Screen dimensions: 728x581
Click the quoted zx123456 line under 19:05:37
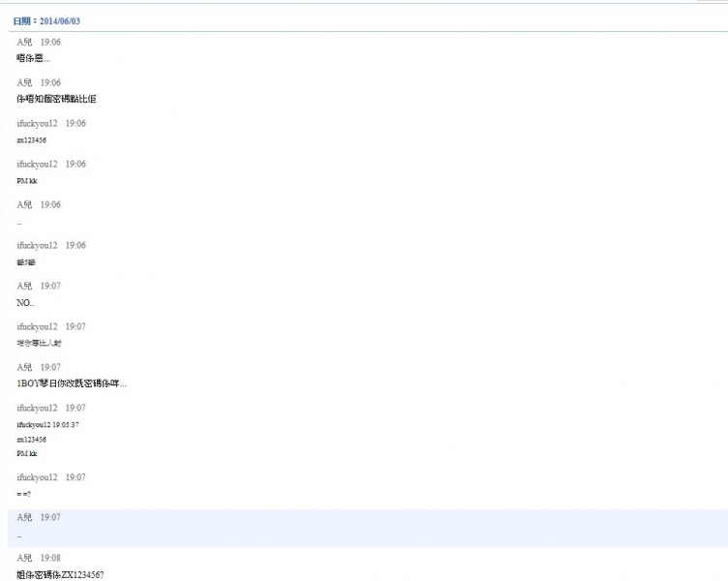pos(32,440)
